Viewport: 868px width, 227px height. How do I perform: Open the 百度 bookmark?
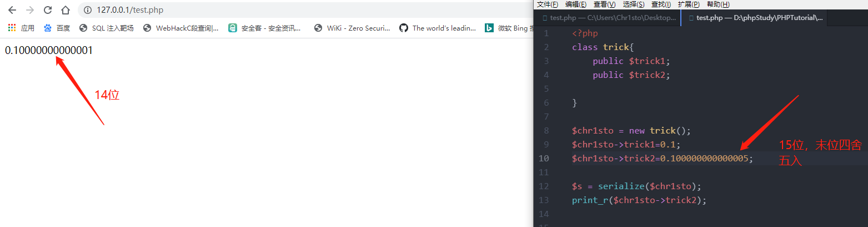pos(57,28)
